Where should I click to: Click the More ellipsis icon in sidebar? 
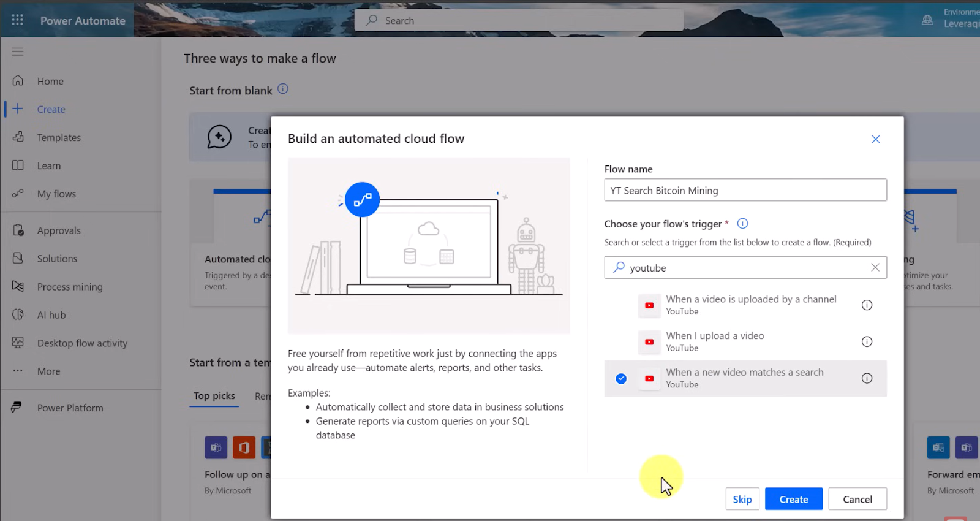tap(18, 371)
